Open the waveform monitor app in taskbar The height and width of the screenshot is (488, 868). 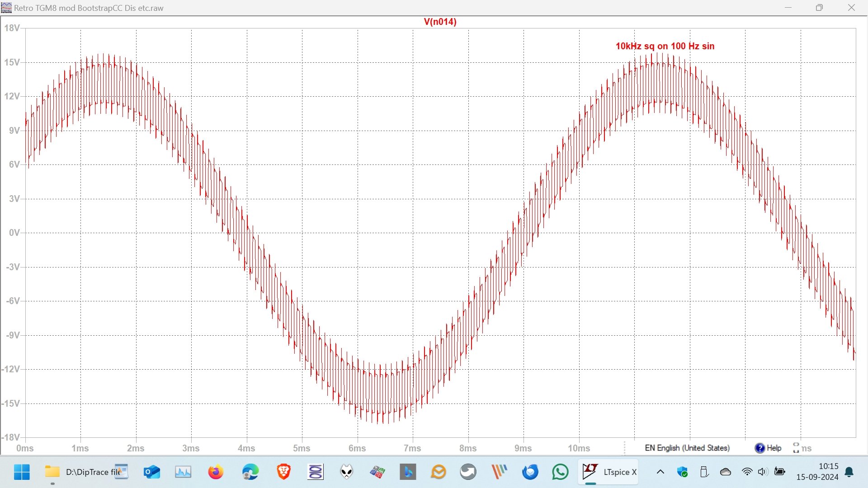tap(183, 472)
